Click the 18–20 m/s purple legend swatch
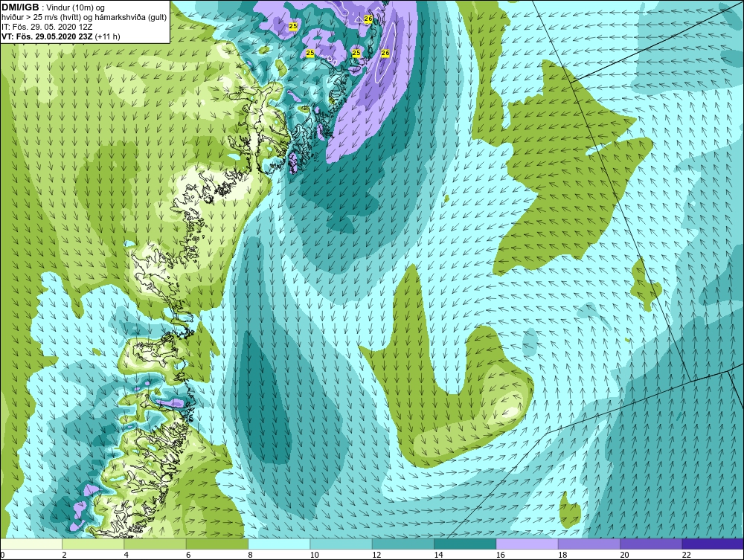Viewport: 744px width, 560px height. click(589, 544)
